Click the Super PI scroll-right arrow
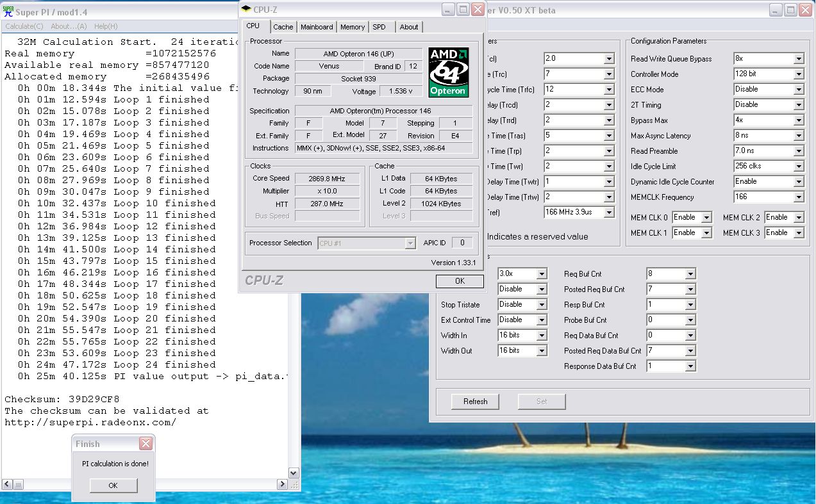This screenshot has width=816, height=504. [x=283, y=484]
